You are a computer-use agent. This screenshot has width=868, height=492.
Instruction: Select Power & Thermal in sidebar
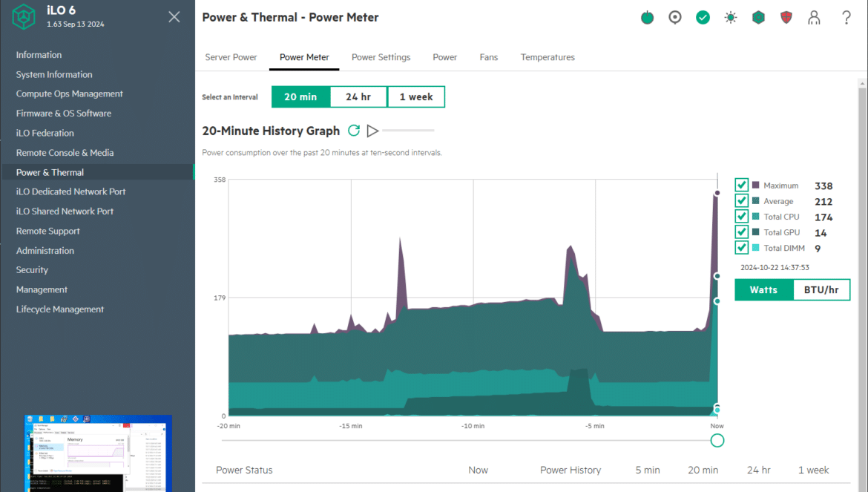[x=97, y=172]
